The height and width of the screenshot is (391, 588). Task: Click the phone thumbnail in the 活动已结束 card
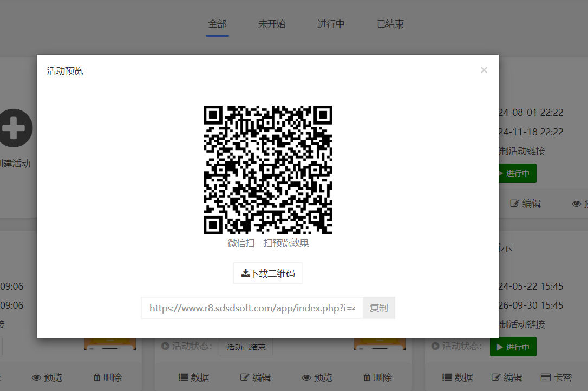coord(380,344)
